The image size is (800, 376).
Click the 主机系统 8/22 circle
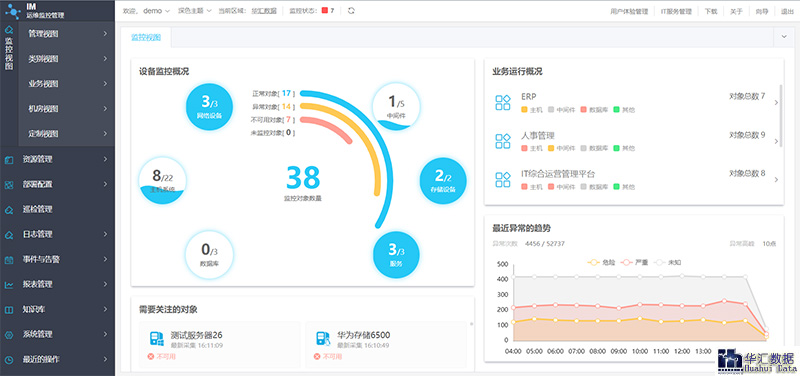click(162, 181)
